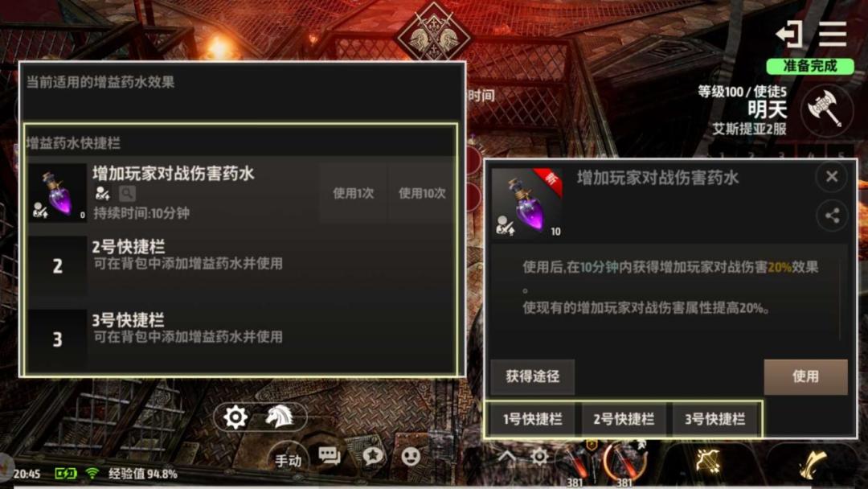Screen dimensions: 868x489
Task: Select the empty 2号快捷栏 slot
Action: pos(241,265)
